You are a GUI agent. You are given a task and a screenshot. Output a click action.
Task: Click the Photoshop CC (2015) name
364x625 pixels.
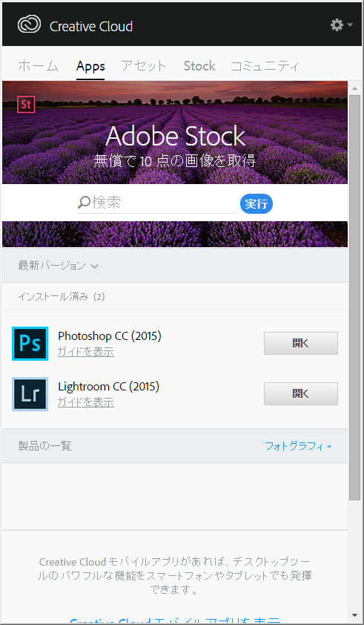coord(110,336)
